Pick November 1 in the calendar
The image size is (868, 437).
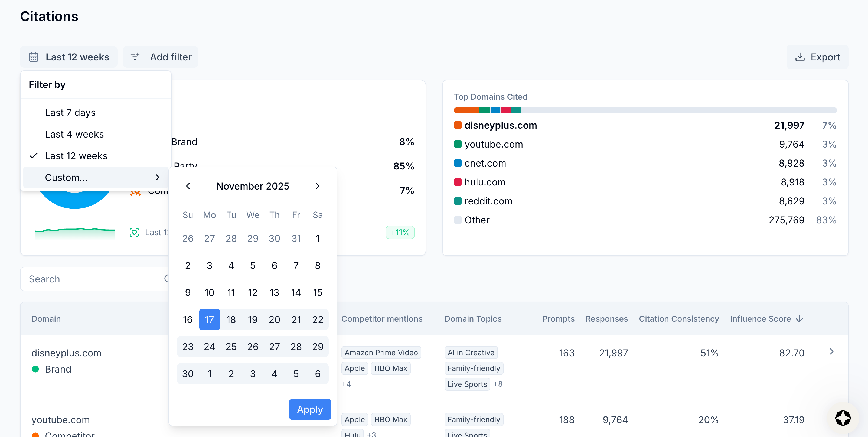click(x=317, y=239)
